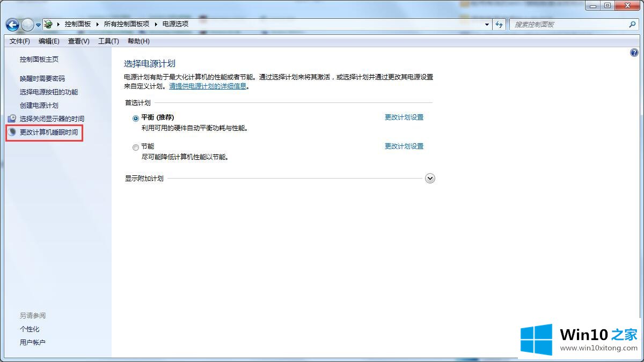Click the Back navigation arrow button
Image resolution: width=644 pixels, height=362 pixels.
pyautogui.click(x=12, y=25)
